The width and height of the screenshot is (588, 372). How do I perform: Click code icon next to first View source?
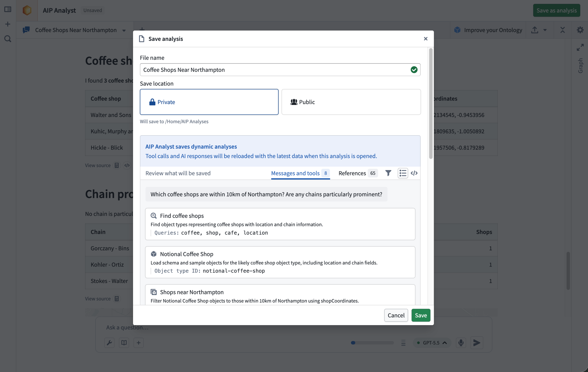(127, 165)
